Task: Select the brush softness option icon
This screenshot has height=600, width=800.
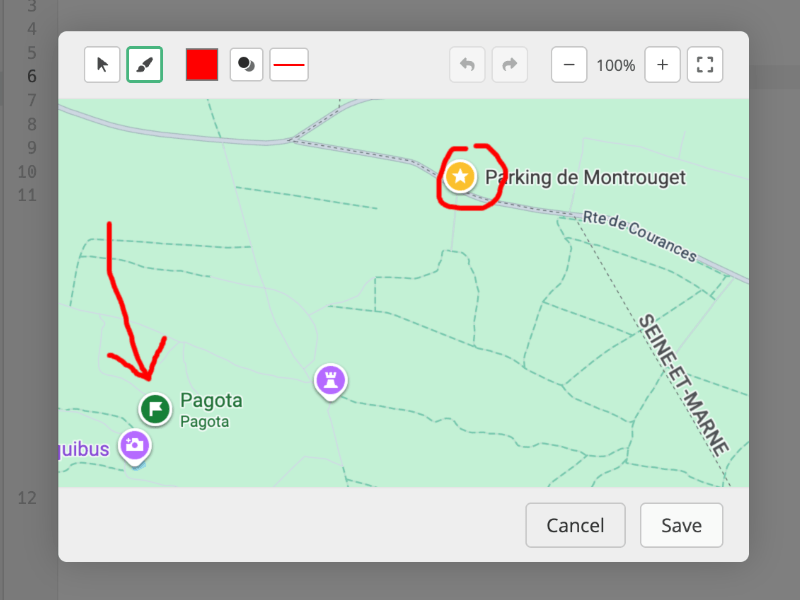Action: pos(246,64)
